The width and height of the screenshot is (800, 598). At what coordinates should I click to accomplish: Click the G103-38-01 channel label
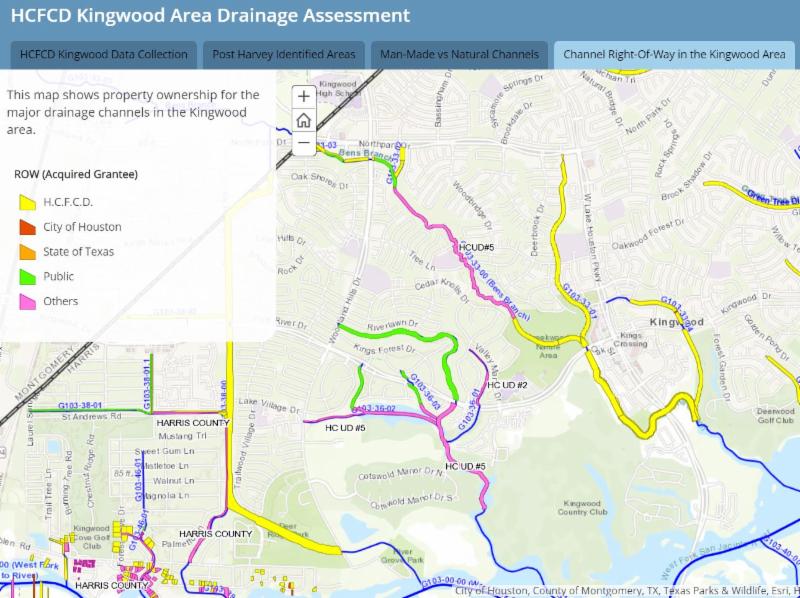pyautogui.click(x=80, y=406)
